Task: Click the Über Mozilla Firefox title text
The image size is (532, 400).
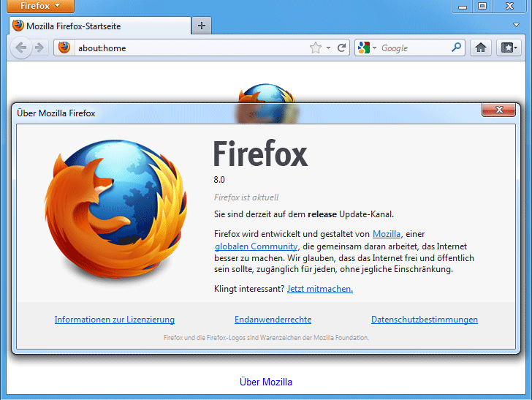Action: pyautogui.click(x=56, y=113)
